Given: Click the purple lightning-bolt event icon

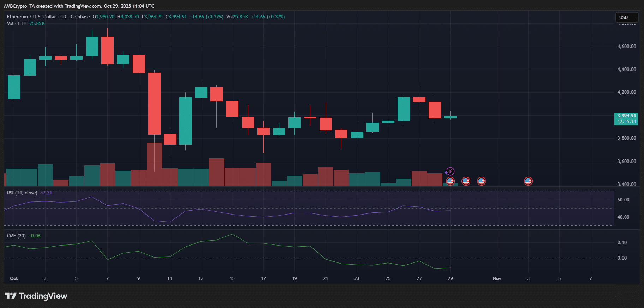Looking at the screenshot, I should [x=450, y=171].
